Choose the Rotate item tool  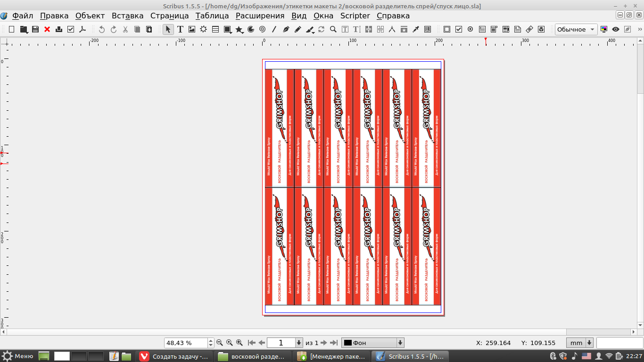[322, 29]
